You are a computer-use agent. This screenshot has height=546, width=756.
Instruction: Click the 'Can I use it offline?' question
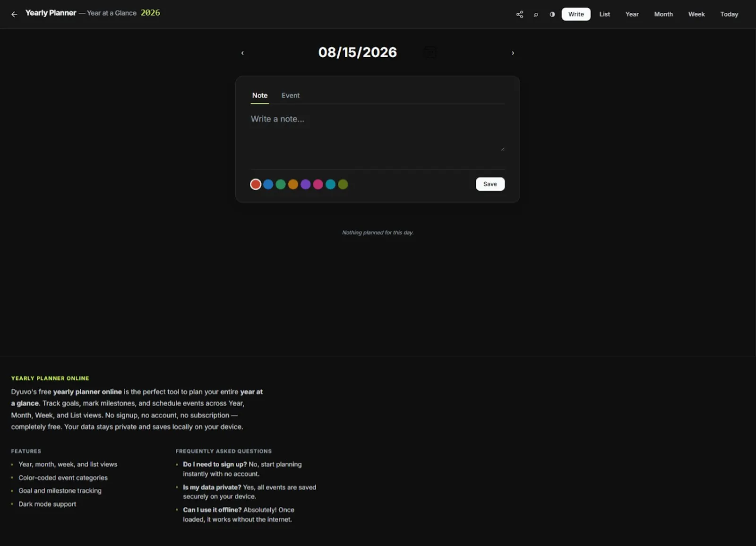tap(212, 510)
